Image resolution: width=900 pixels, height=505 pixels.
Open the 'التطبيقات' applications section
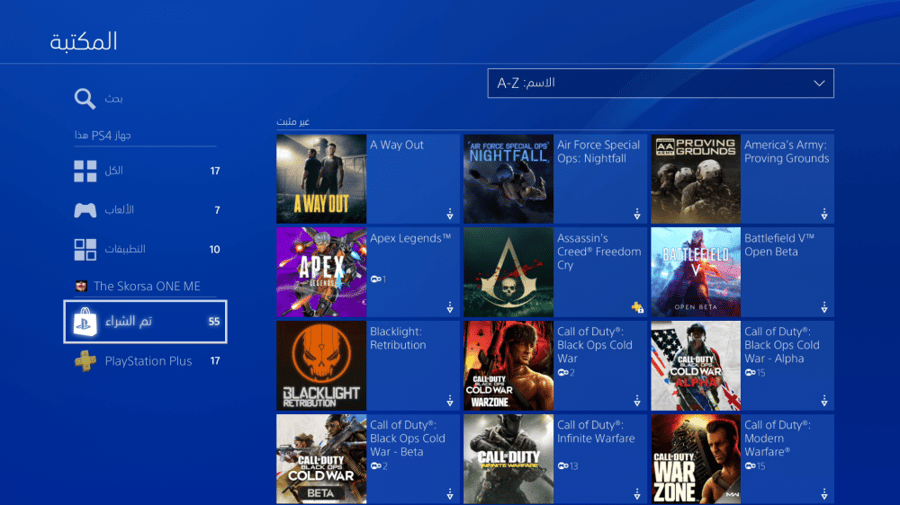[145, 250]
